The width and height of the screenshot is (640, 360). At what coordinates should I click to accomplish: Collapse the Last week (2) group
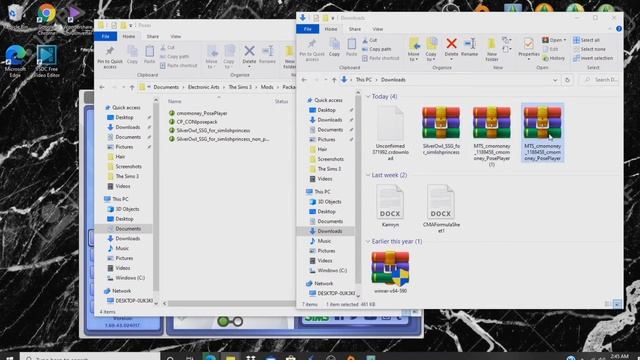368,175
